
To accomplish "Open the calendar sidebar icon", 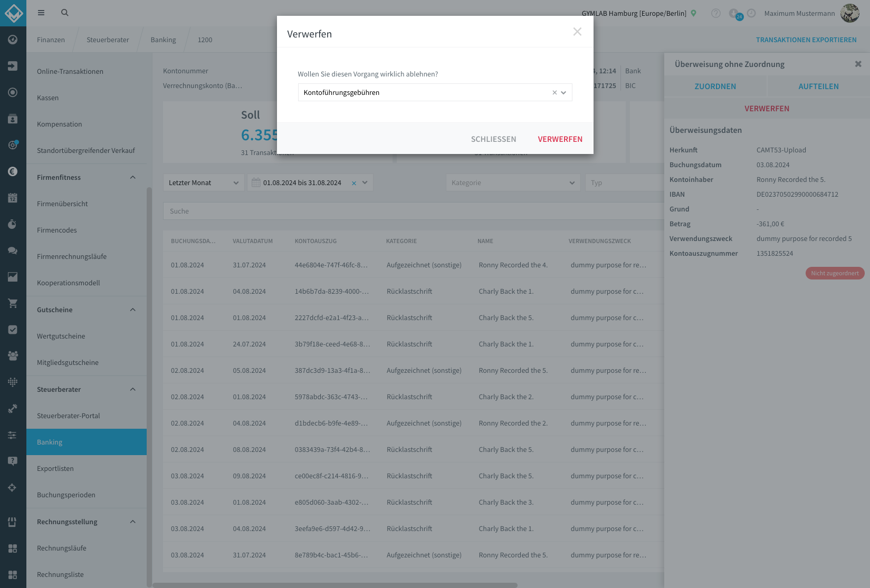I will [13, 198].
